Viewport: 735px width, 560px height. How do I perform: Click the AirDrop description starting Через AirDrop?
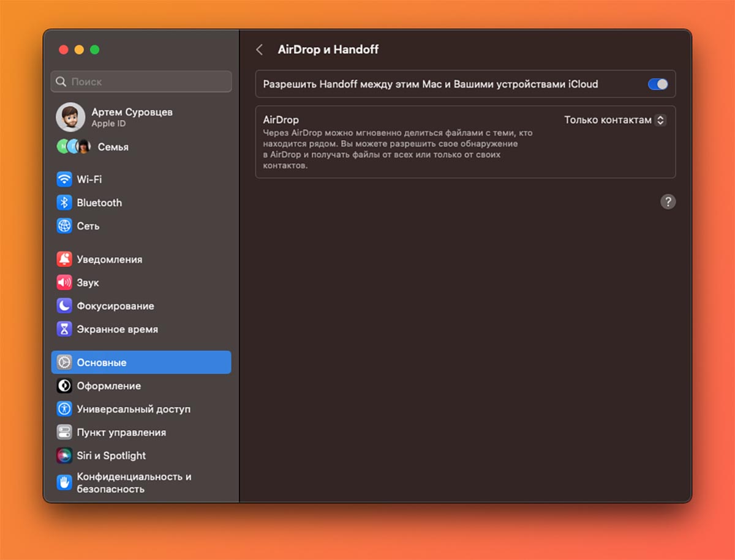coord(398,149)
